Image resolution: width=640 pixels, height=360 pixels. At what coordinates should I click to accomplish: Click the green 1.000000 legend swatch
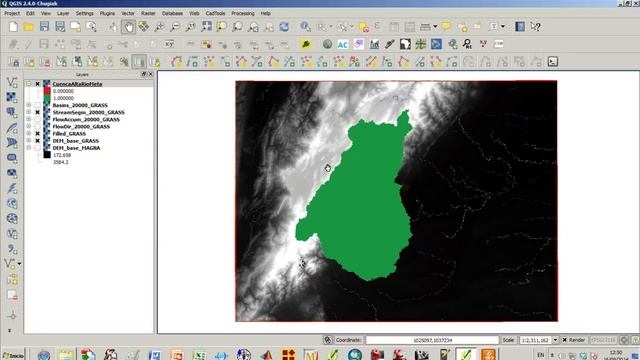pyautogui.click(x=47, y=98)
